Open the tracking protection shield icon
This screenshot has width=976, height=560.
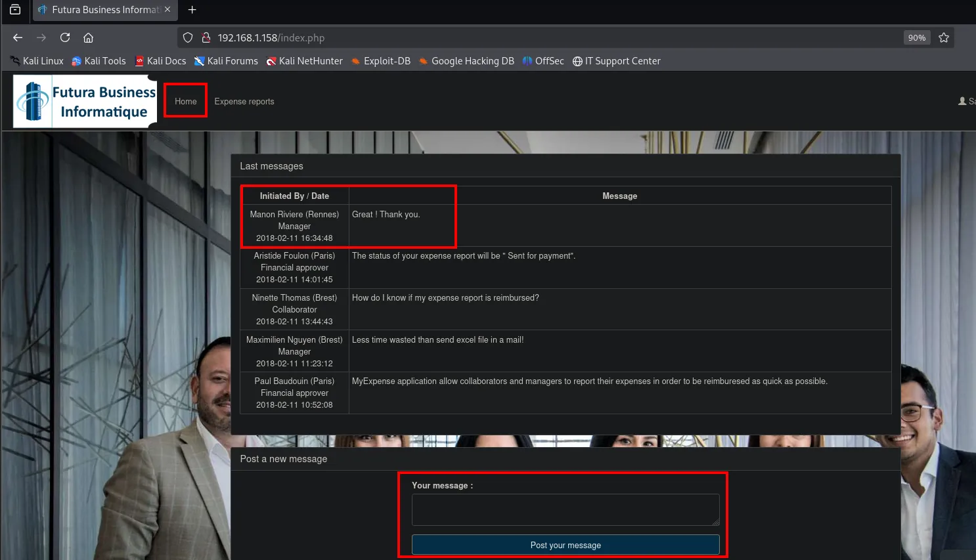pyautogui.click(x=188, y=37)
